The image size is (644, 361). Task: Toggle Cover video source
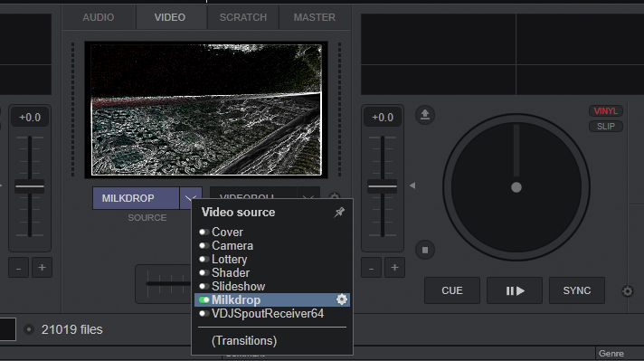click(x=204, y=232)
